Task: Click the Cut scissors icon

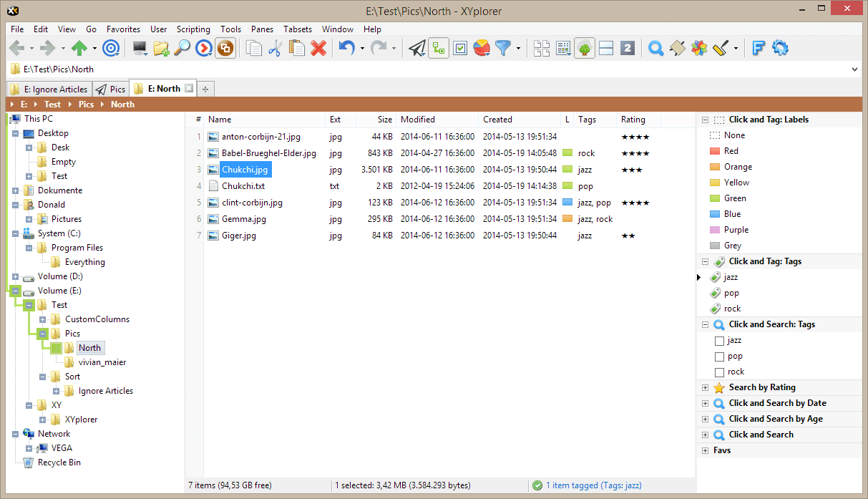Action: [275, 48]
